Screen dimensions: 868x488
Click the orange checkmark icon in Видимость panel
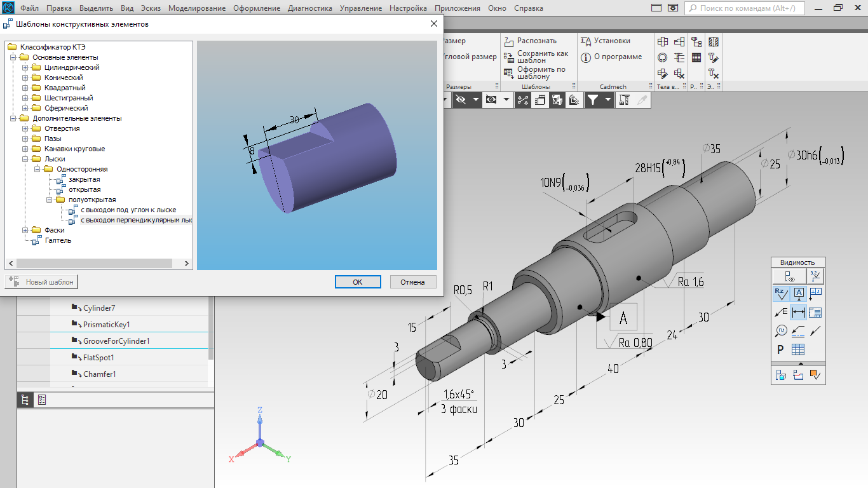point(816,376)
